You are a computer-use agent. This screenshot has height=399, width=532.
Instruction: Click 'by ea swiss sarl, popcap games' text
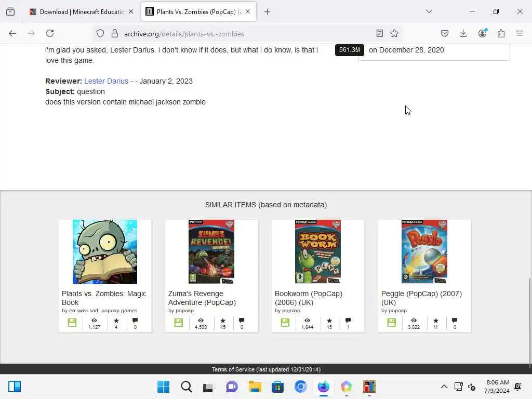click(99, 311)
